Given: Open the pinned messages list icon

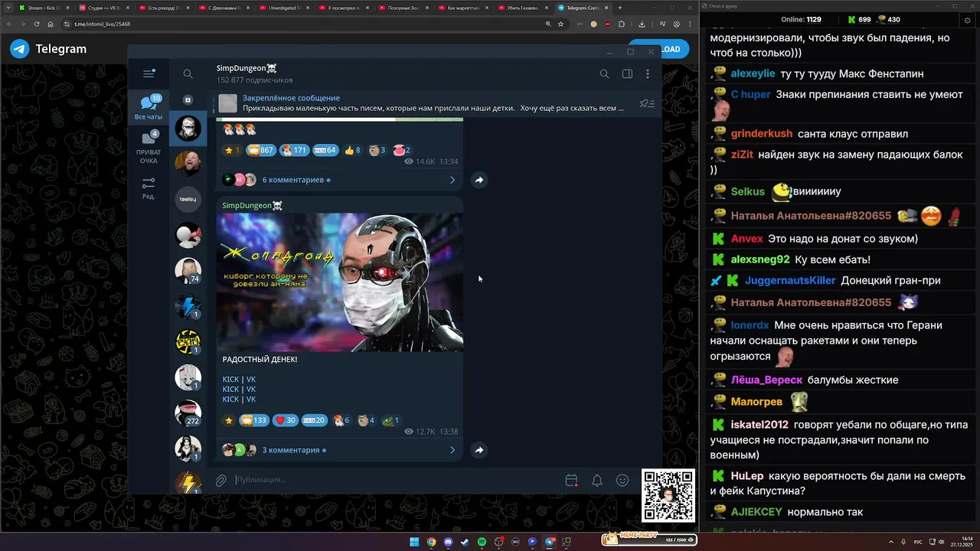Looking at the screenshot, I should [647, 103].
